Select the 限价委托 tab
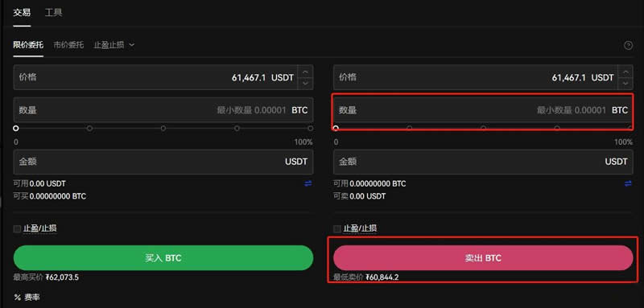 [28, 45]
